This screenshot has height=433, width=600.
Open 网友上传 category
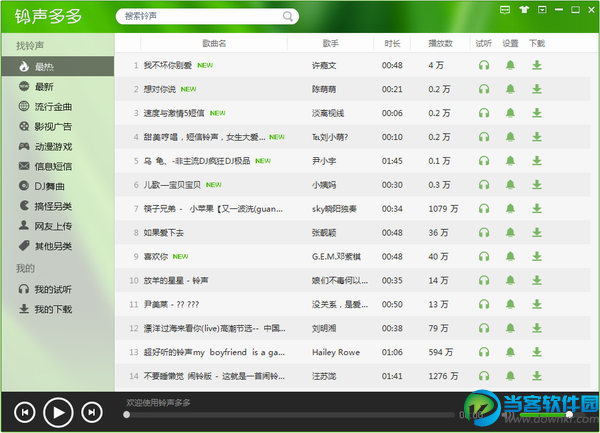(58, 226)
